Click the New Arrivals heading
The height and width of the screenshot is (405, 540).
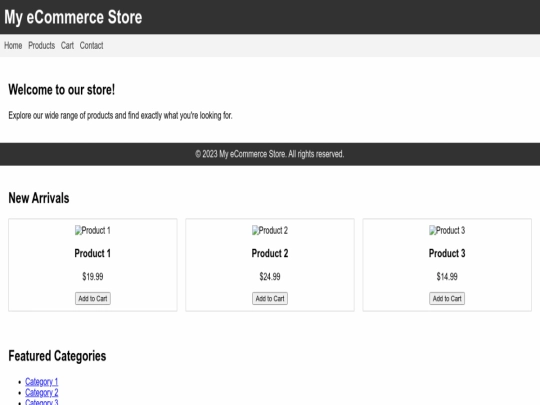39,198
